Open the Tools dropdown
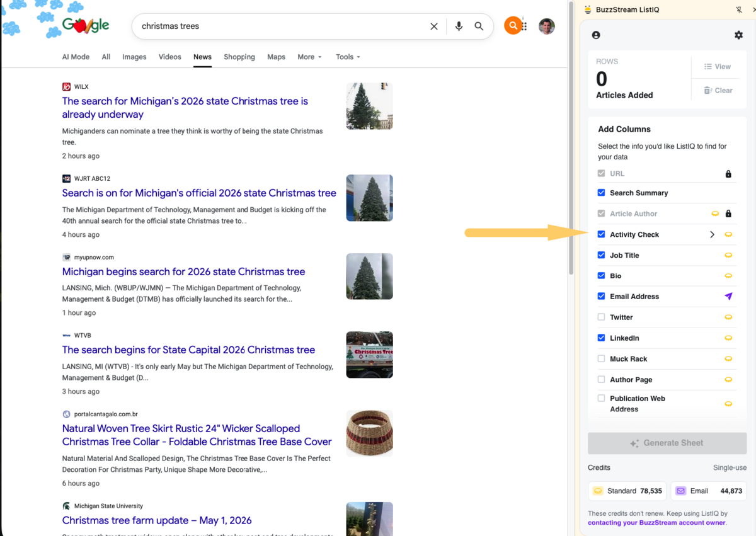The width and height of the screenshot is (756, 536). pos(348,57)
